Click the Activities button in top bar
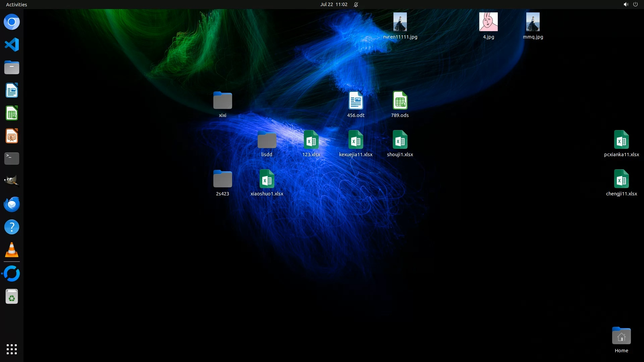 tap(16, 4)
